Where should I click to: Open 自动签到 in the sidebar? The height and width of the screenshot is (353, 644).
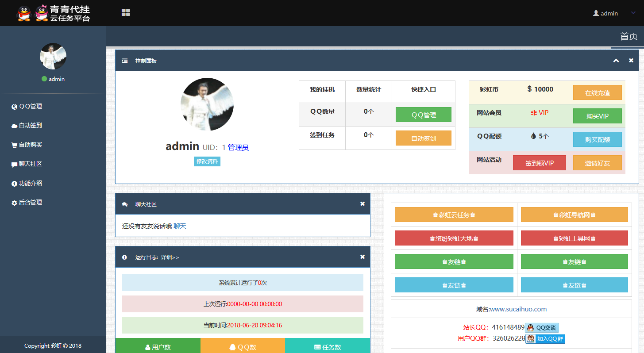(x=30, y=125)
